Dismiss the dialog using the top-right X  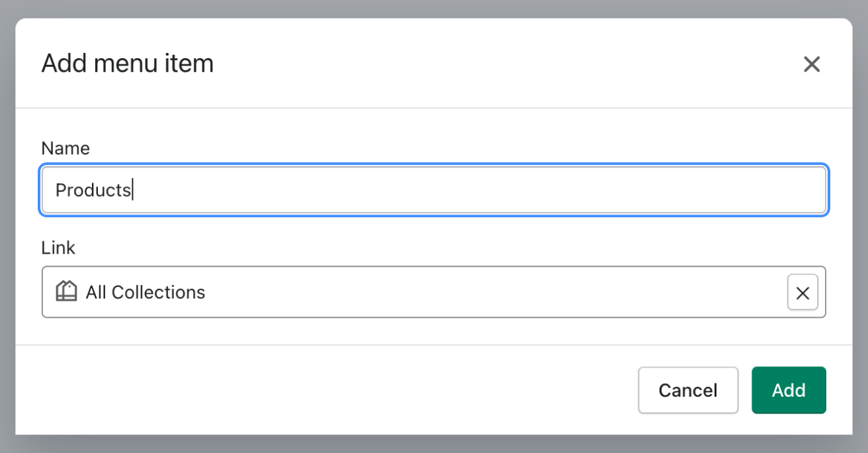812,64
